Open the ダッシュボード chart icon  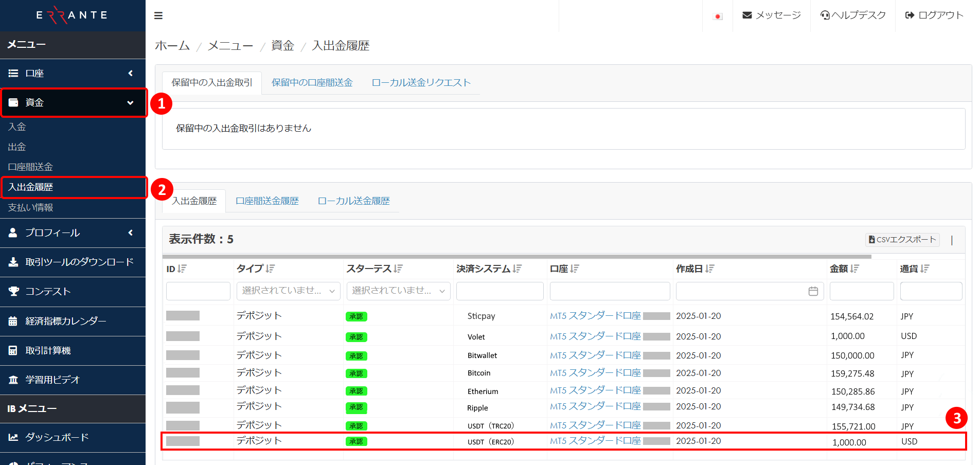(x=13, y=437)
